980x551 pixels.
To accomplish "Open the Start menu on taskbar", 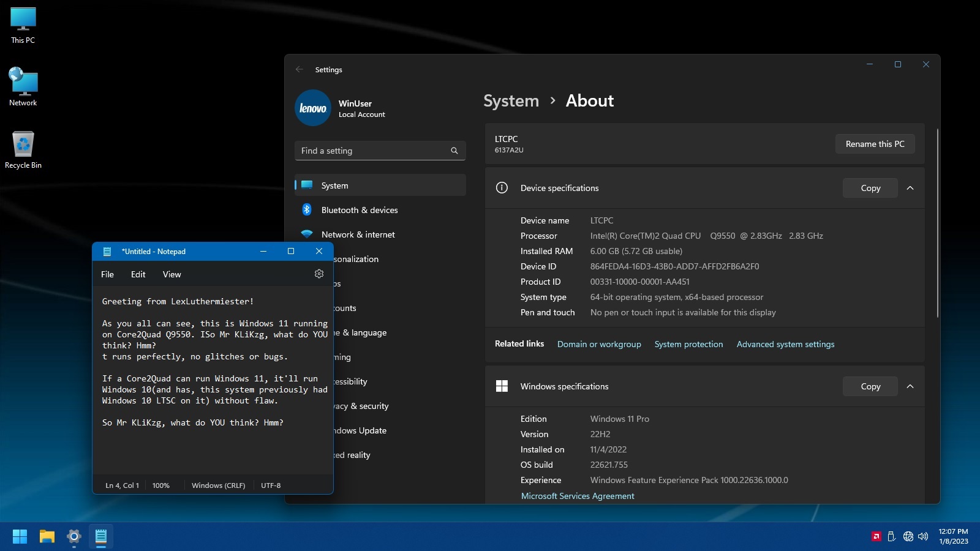I will (20, 536).
